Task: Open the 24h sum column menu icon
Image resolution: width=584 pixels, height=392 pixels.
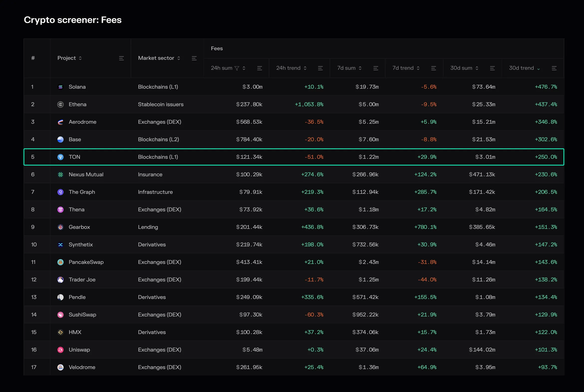Action: 260,68
